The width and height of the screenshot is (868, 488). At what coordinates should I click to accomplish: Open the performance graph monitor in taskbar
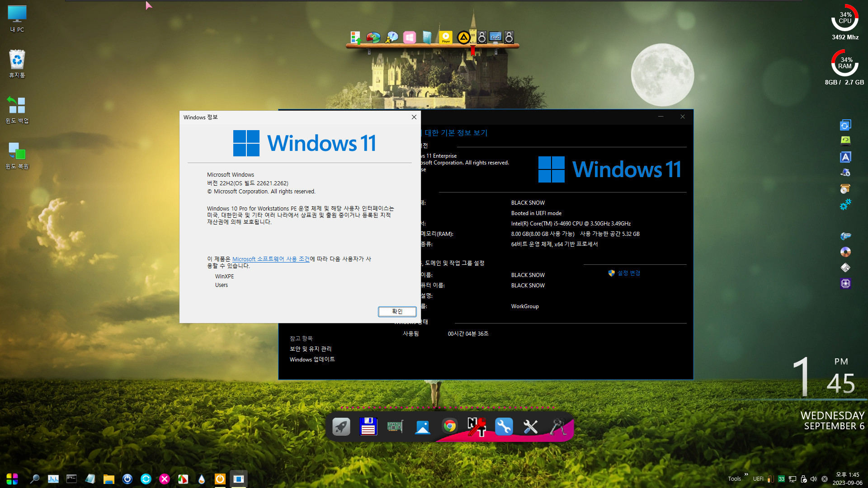pyautogui.click(x=53, y=479)
